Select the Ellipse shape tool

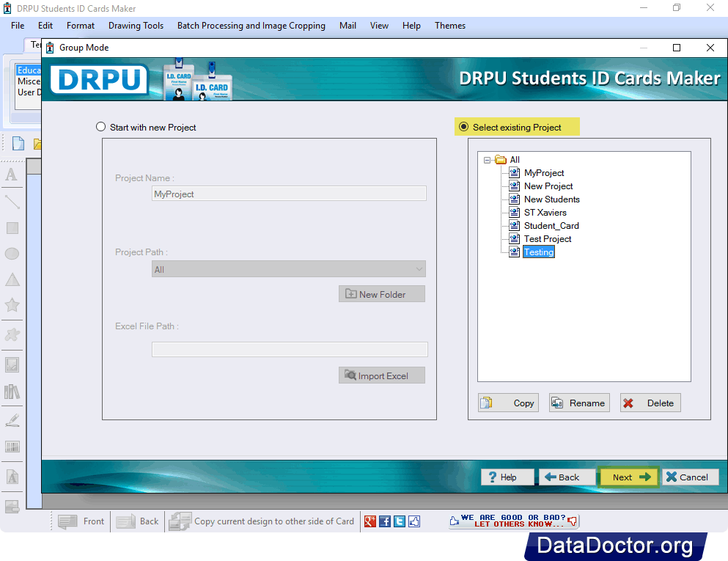point(12,254)
